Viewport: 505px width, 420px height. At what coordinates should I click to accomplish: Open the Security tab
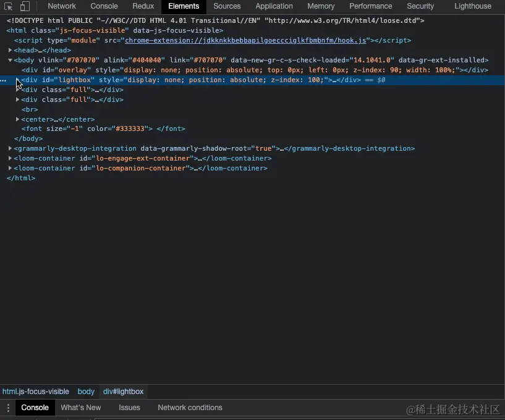tap(420, 6)
